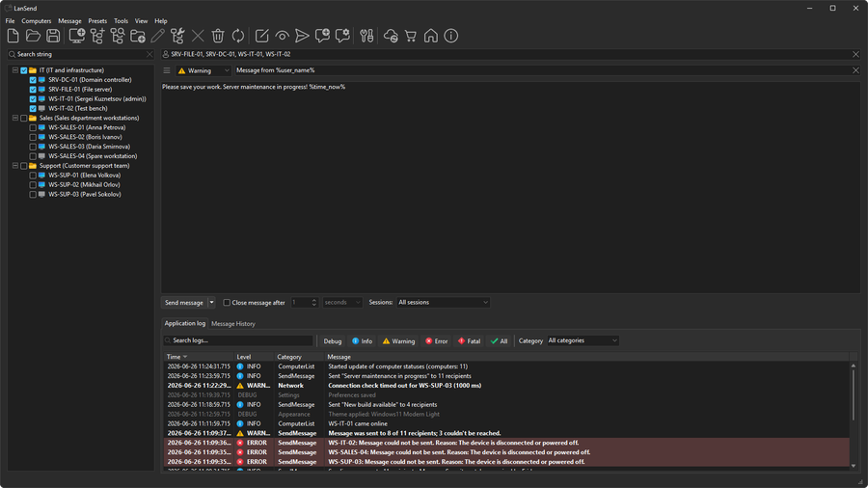This screenshot has width=868, height=488.
Task: Click the Search logs input field
Action: tap(238, 340)
